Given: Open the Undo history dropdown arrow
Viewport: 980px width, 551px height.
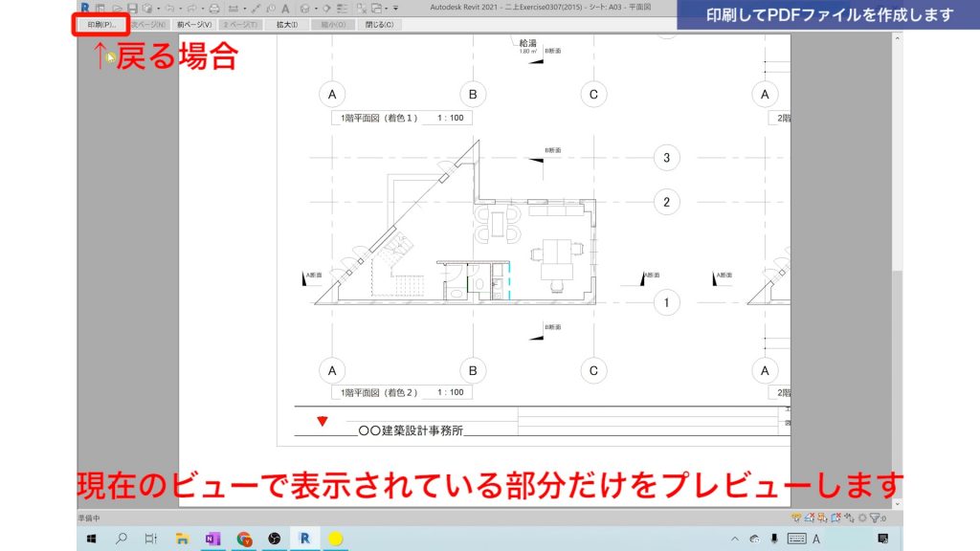Looking at the screenshot, I should [x=181, y=6].
